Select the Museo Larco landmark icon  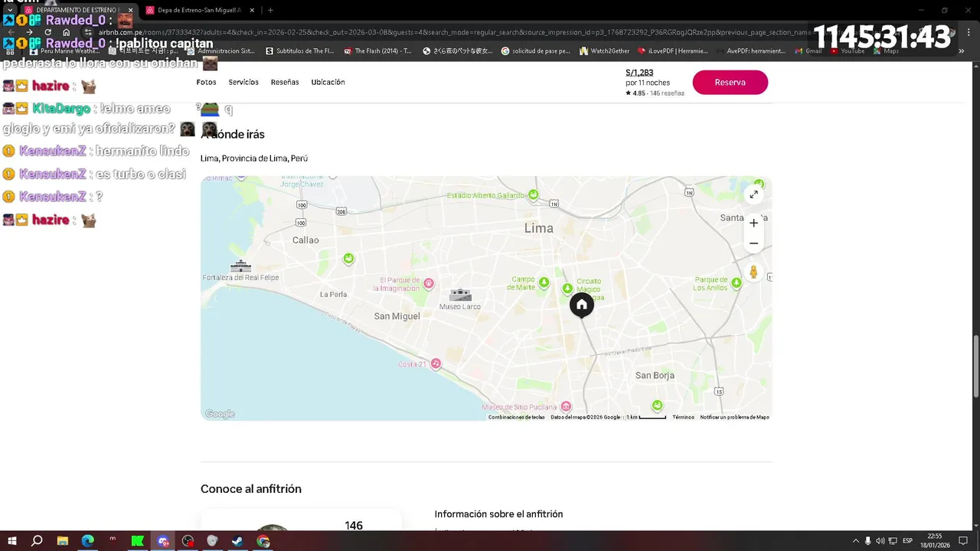point(460,295)
